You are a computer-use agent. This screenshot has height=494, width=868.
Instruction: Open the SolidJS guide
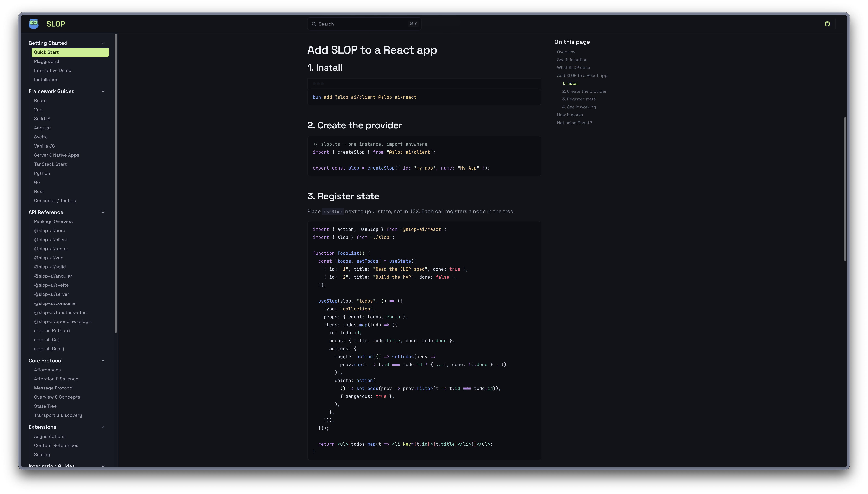(42, 119)
